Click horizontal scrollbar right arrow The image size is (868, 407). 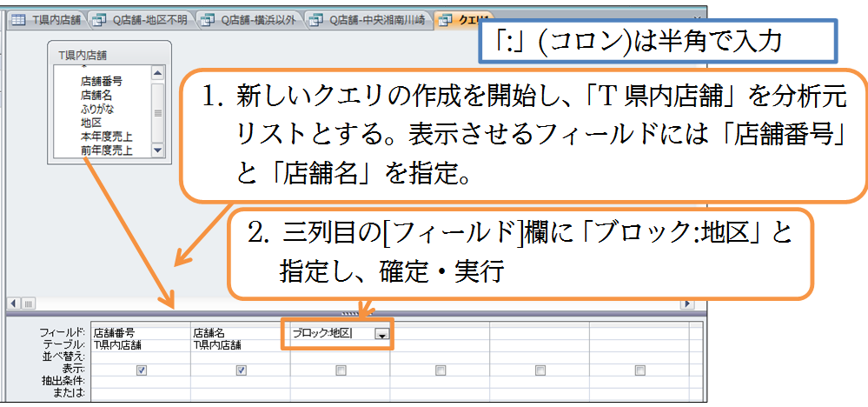(687, 304)
